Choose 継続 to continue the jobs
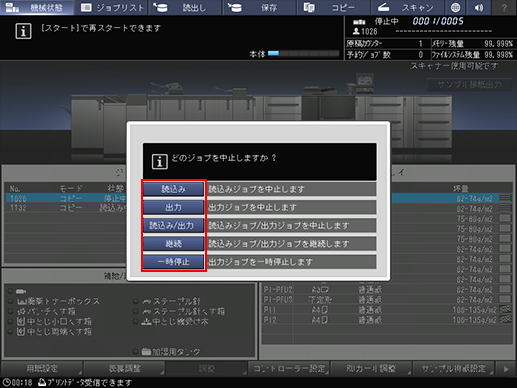Screen dimensions: 517x388 pos(173,244)
